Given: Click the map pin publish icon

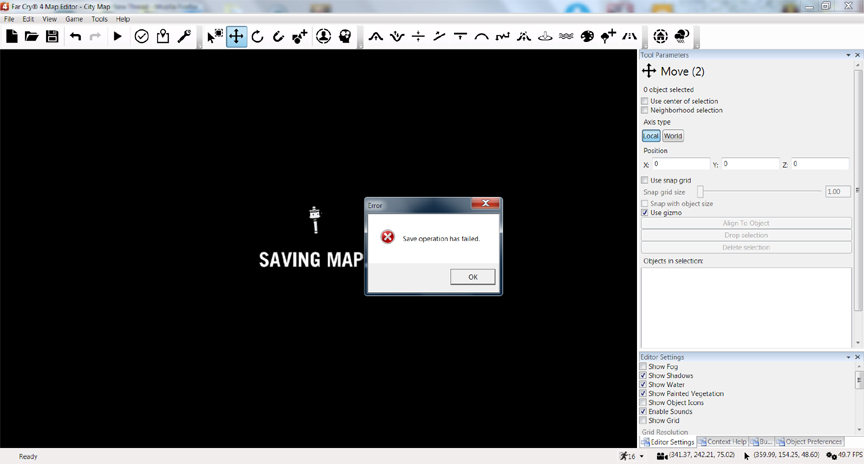Looking at the screenshot, I should [163, 36].
